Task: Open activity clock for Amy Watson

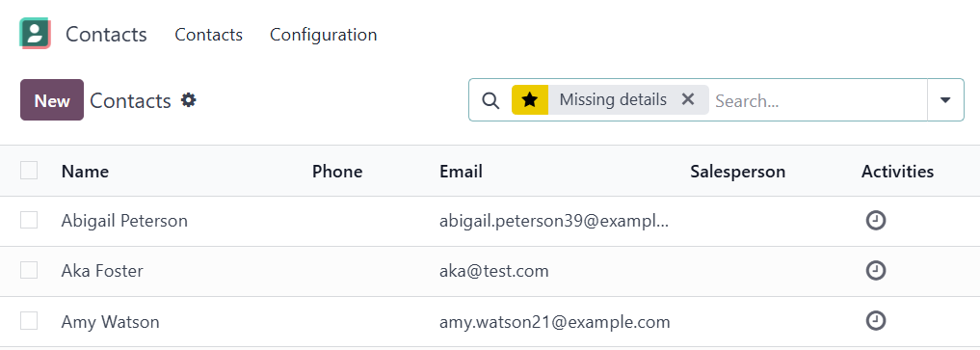Action: point(876,321)
